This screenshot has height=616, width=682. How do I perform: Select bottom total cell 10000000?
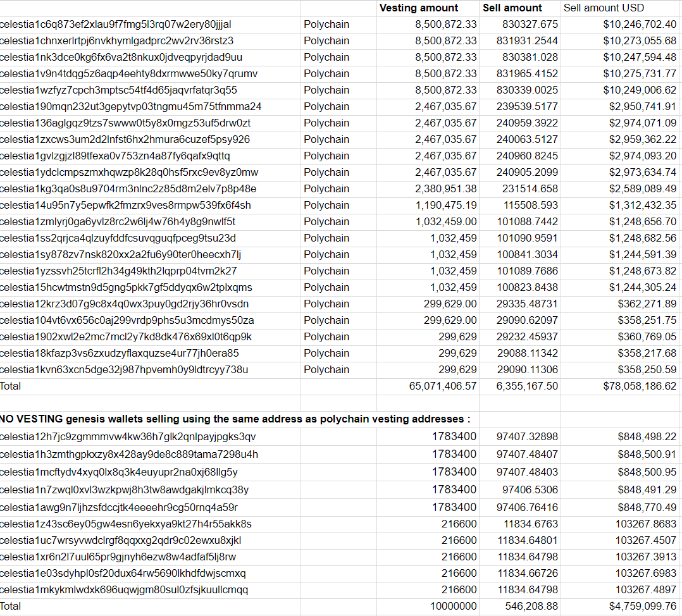pos(453,607)
